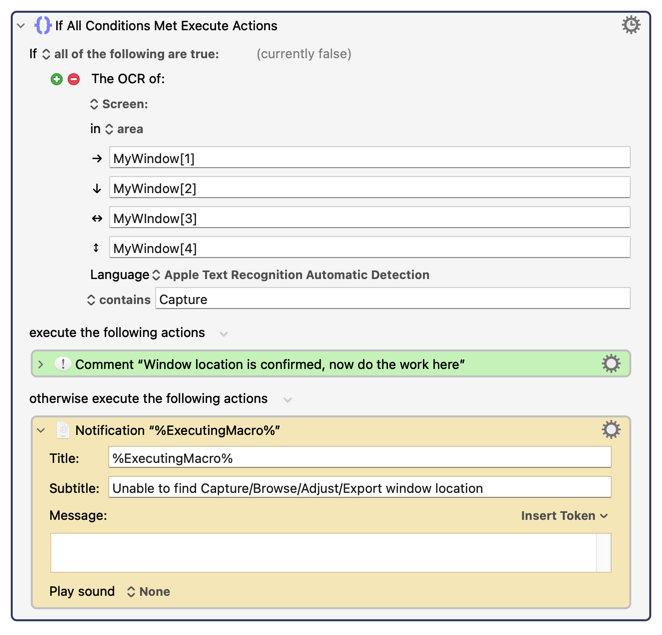
Task: Open chevron beside "execute the following actions"
Action: pyautogui.click(x=224, y=334)
